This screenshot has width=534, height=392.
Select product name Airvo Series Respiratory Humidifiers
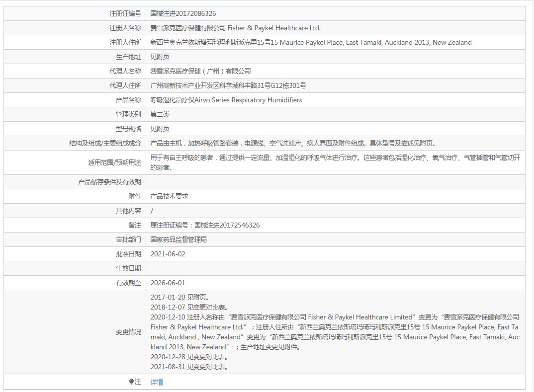coord(226,100)
